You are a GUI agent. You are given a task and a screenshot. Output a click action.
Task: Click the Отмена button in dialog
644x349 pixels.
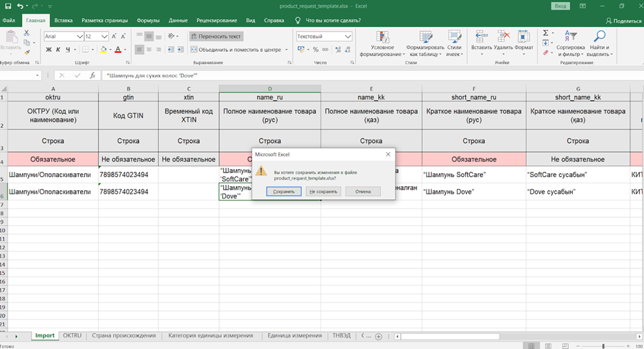(362, 192)
